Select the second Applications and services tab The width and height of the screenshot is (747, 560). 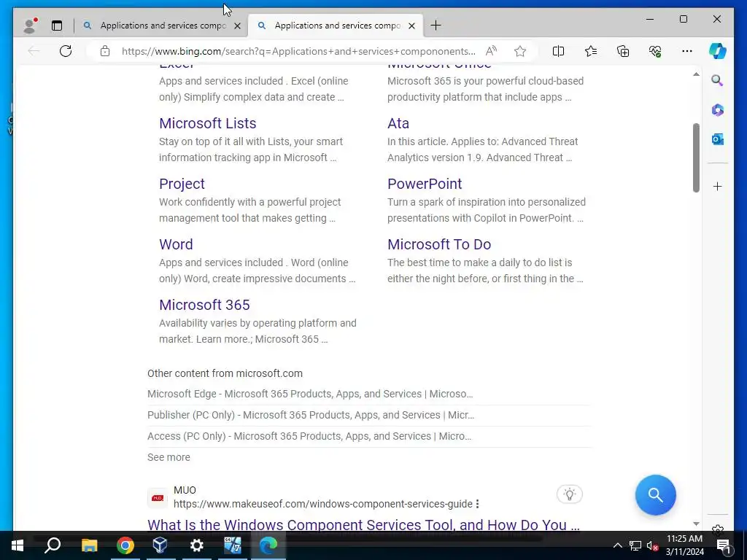click(336, 26)
